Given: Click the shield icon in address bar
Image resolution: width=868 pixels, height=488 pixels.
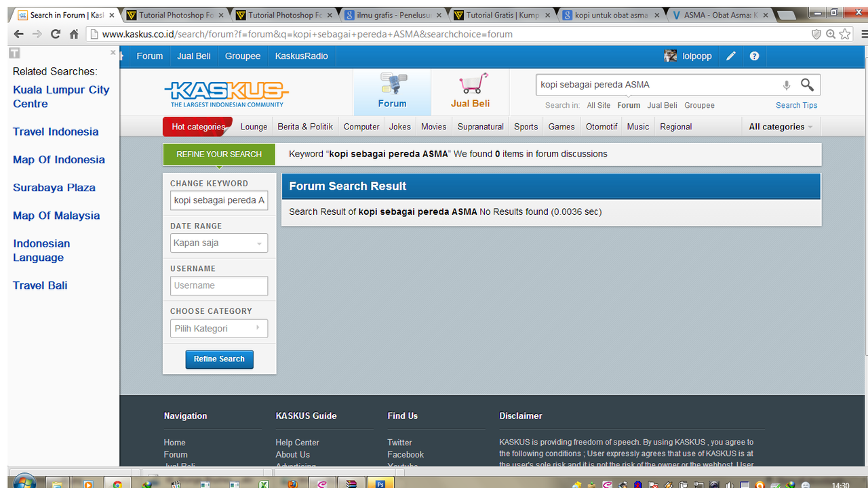Looking at the screenshot, I should point(816,34).
